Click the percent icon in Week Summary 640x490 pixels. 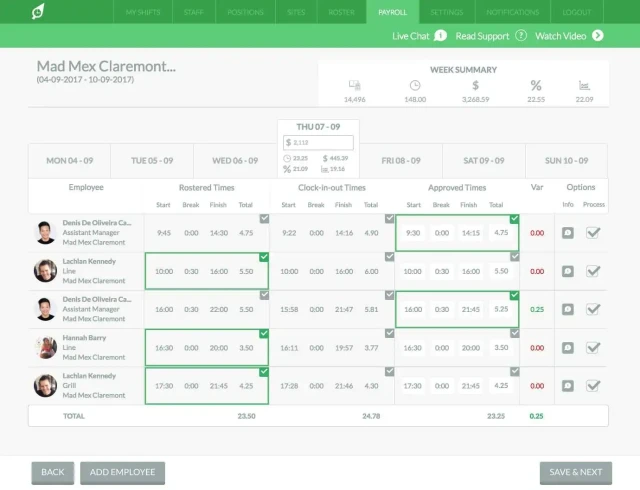536,85
